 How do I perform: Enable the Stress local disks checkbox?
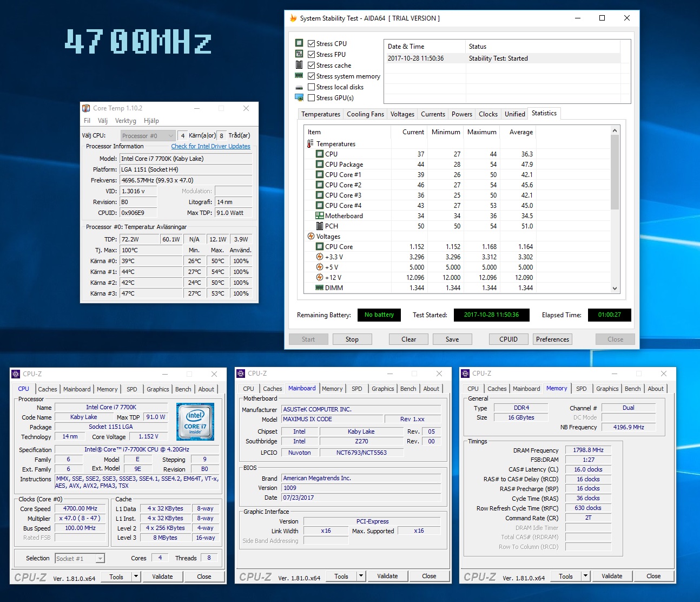(312, 87)
